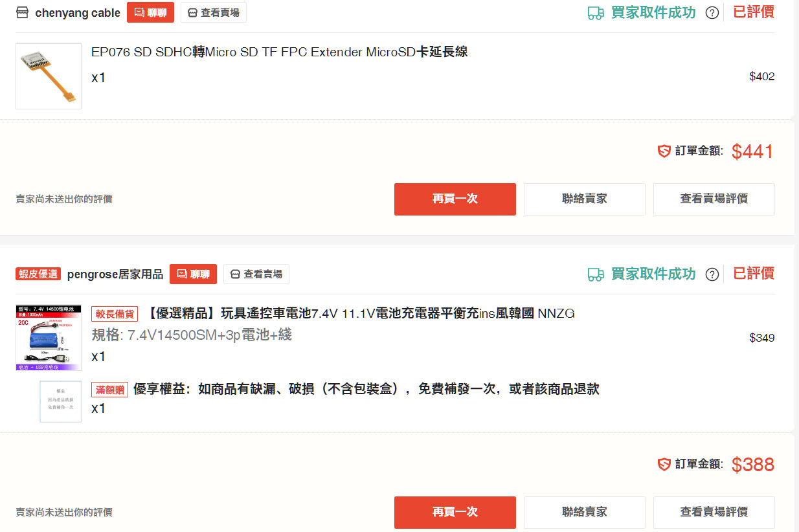The width and height of the screenshot is (799, 532).
Task: Click help icon in chenyang cable order status
Action: [x=712, y=13]
